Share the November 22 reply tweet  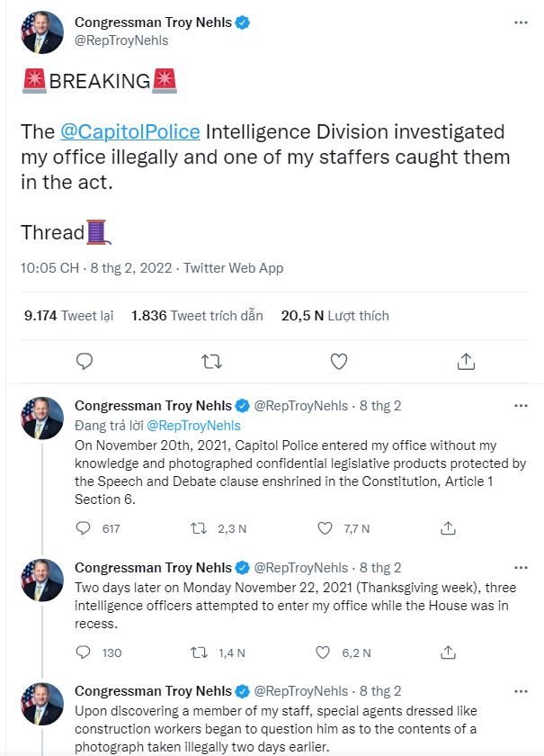click(450, 652)
